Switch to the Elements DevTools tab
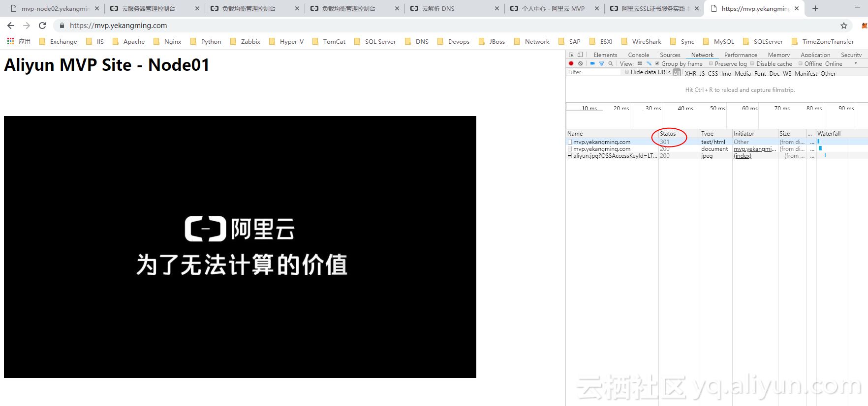This screenshot has height=406, width=868. [605, 55]
